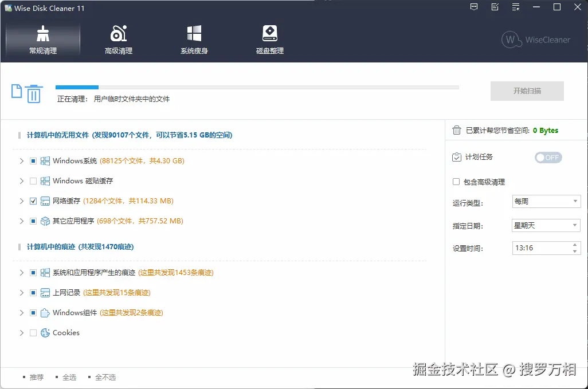Click the cleaning progress bar
The image size is (588, 389).
[x=257, y=87]
